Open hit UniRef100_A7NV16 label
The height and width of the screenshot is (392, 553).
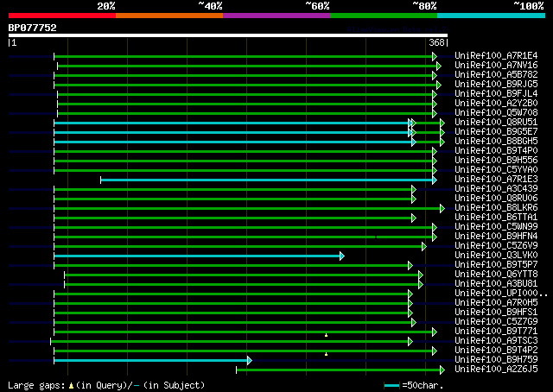click(x=496, y=66)
